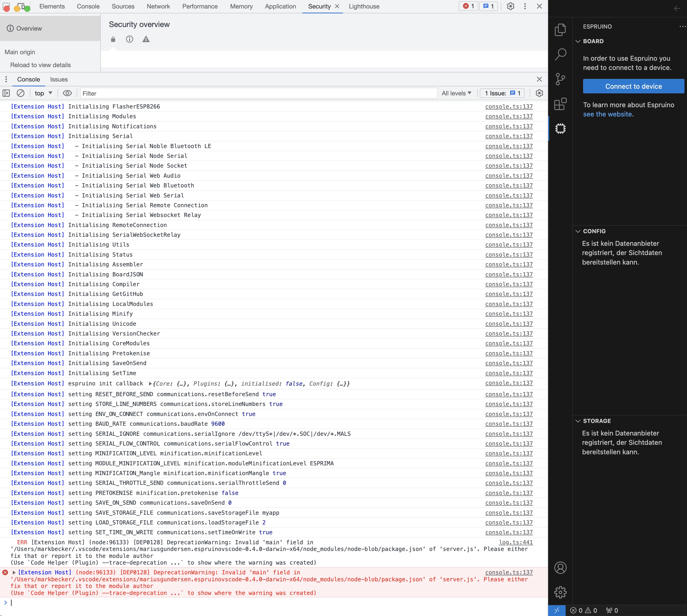Expand the espruino init callback object
687x616 pixels.
pyautogui.click(x=150, y=384)
